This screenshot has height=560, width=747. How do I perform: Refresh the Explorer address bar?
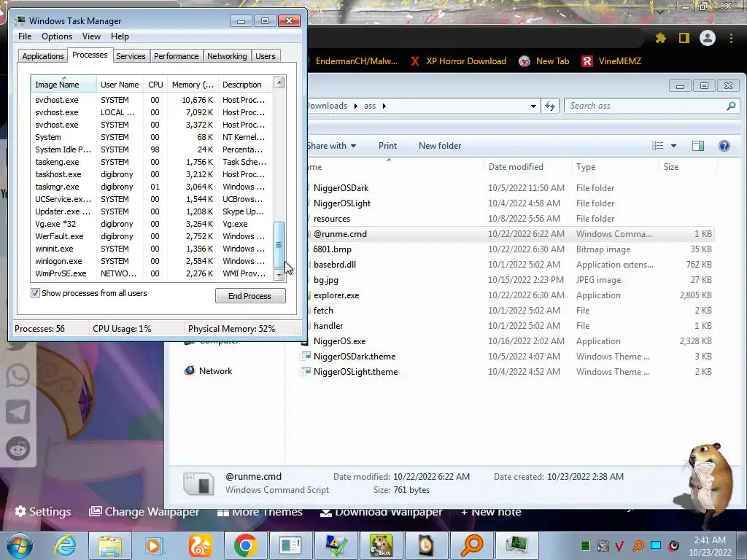click(550, 106)
